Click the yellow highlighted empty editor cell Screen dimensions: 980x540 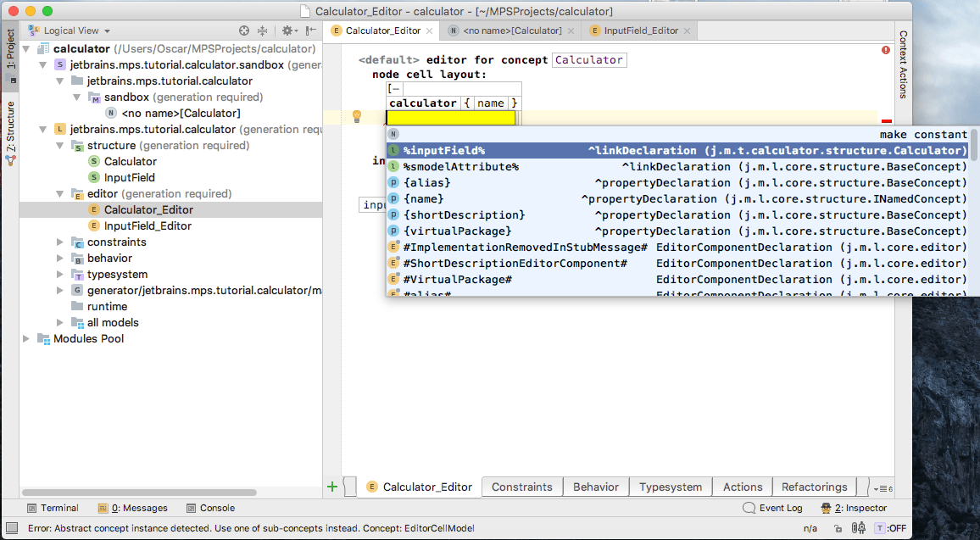[451, 119]
